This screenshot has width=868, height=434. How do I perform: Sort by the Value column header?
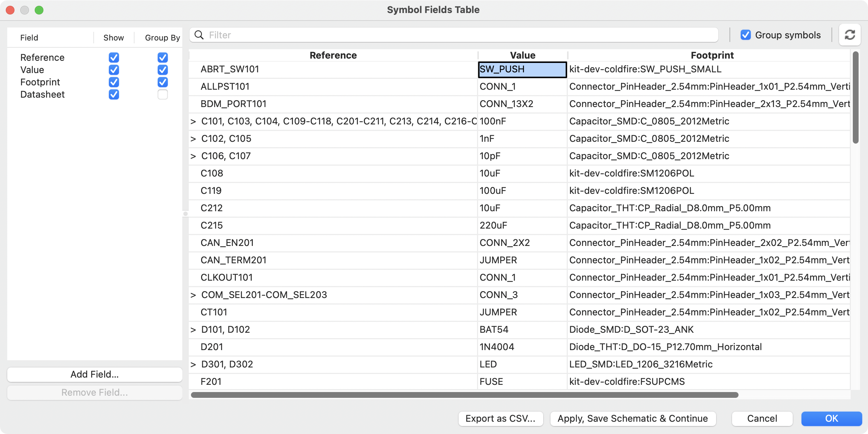pos(523,55)
